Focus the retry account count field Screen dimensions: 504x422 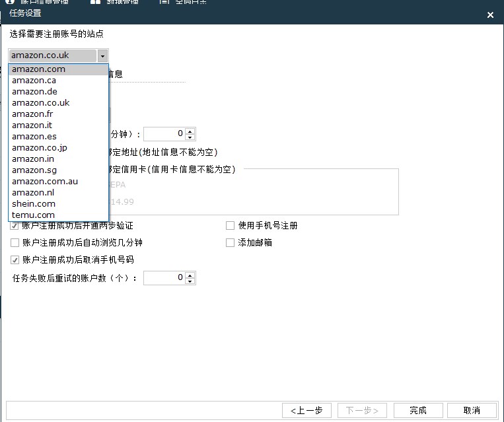(165, 278)
